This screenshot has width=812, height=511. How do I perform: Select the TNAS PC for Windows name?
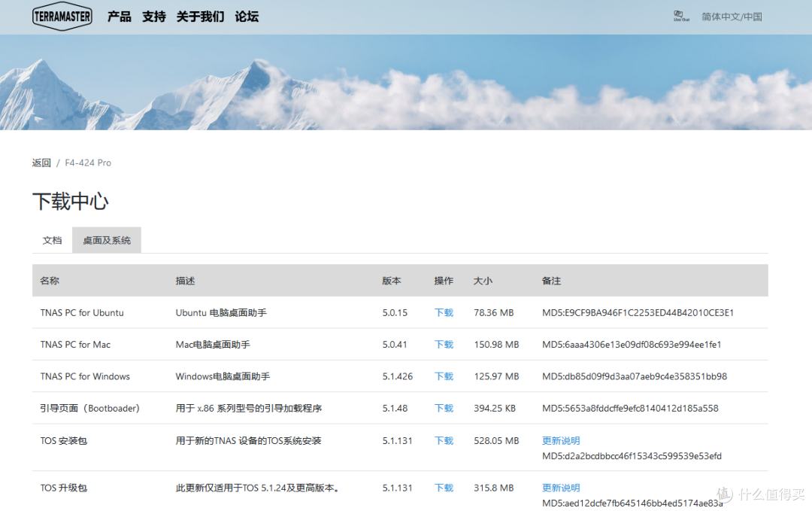coord(85,376)
